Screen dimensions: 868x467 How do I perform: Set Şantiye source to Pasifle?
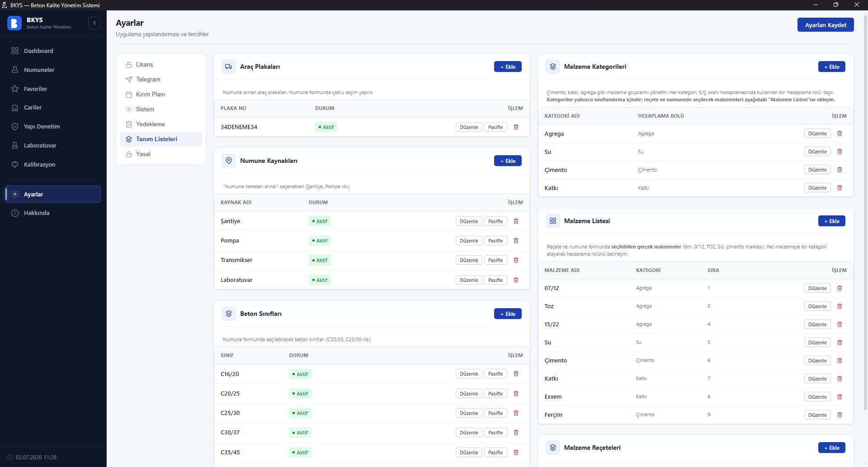point(495,221)
